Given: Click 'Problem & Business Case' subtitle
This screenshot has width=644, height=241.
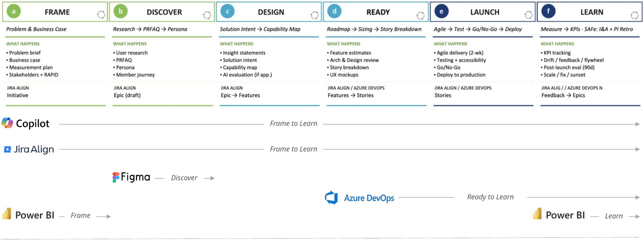Looking at the screenshot, I should tap(36, 29).
